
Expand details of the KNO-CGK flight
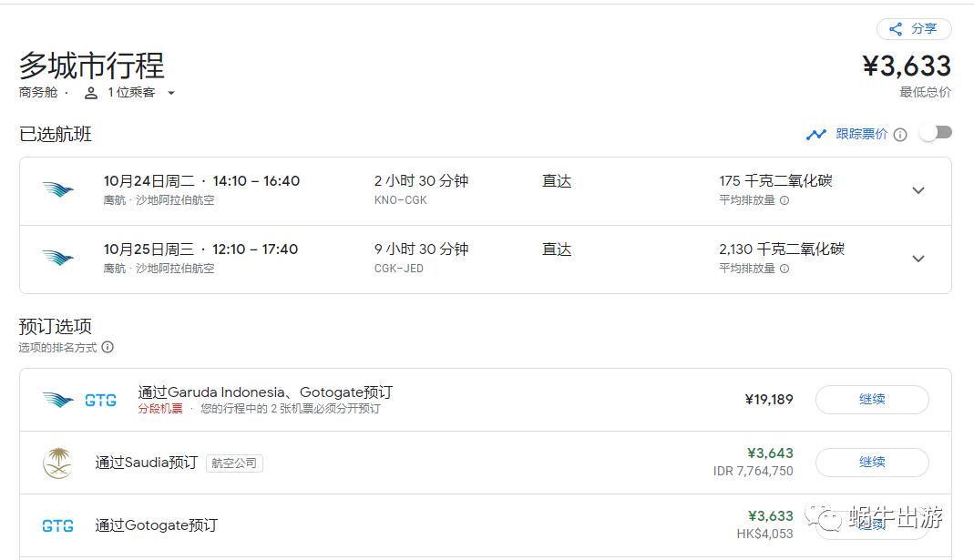918,190
